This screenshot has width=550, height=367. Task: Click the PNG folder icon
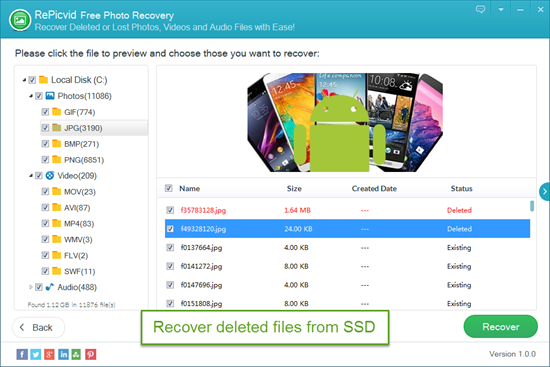[x=56, y=159]
